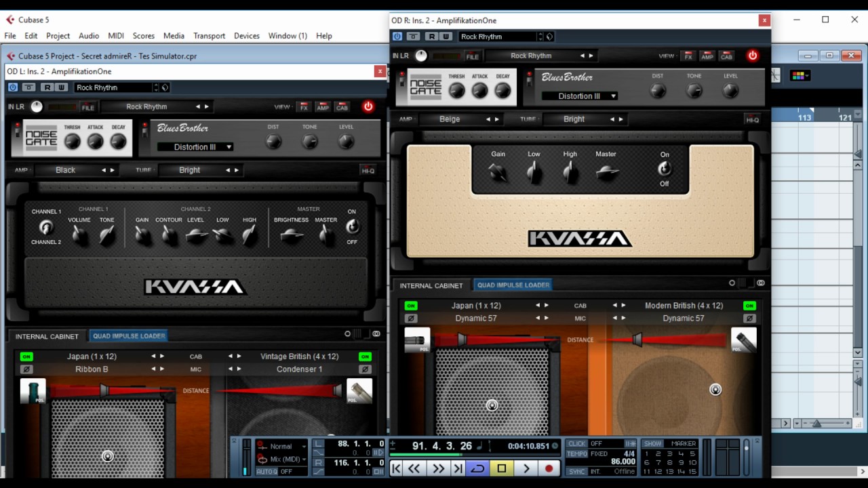The width and height of the screenshot is (868, 488).
Task: Open the Project menu
Action: click(x=58, y=36)
